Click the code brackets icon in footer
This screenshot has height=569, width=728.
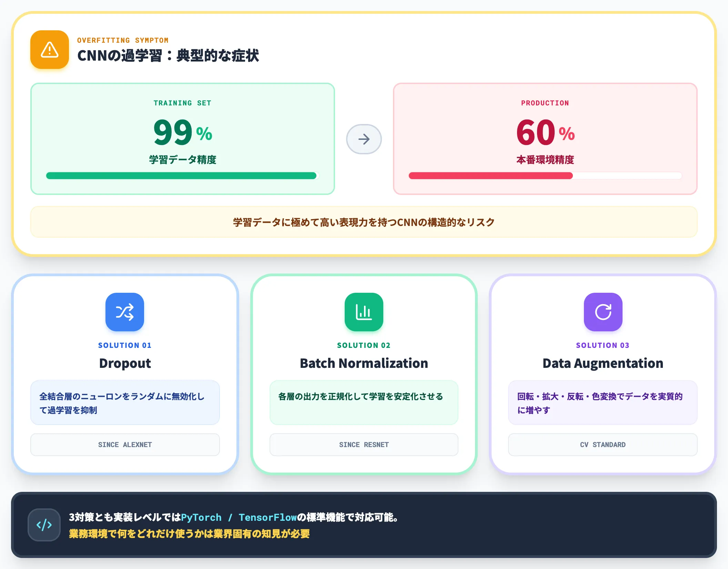(44, 525)
